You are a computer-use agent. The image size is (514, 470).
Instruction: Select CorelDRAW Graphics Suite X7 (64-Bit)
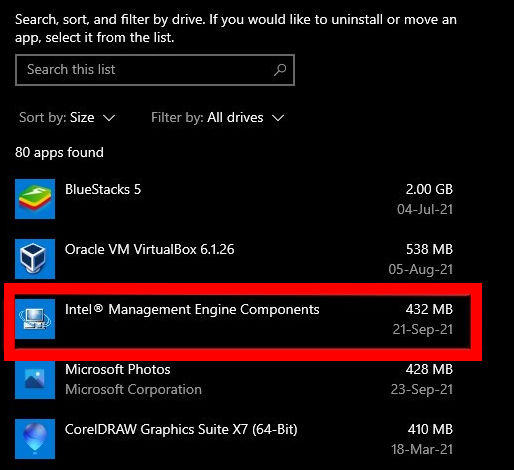point(234,439)
